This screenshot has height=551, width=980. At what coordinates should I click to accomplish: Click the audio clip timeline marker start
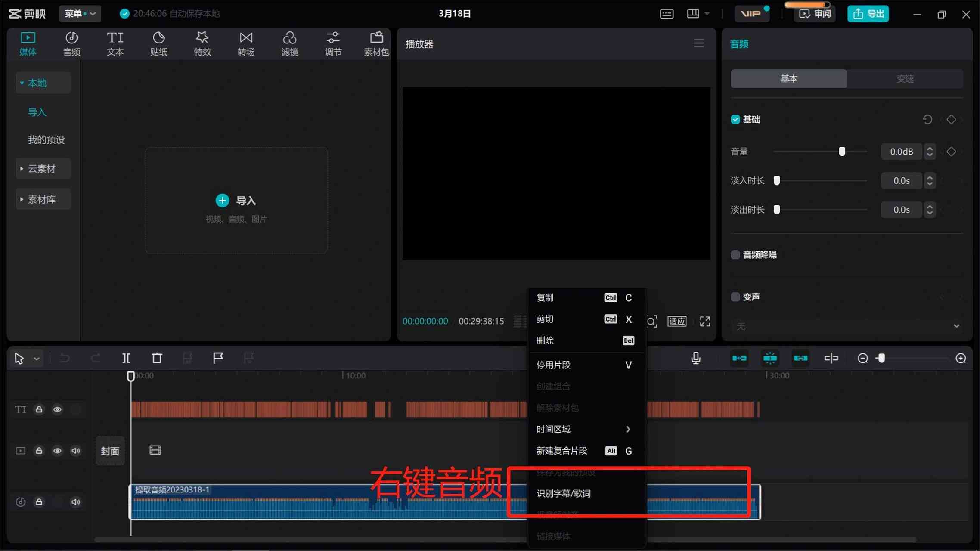click(x=132, y=501)
